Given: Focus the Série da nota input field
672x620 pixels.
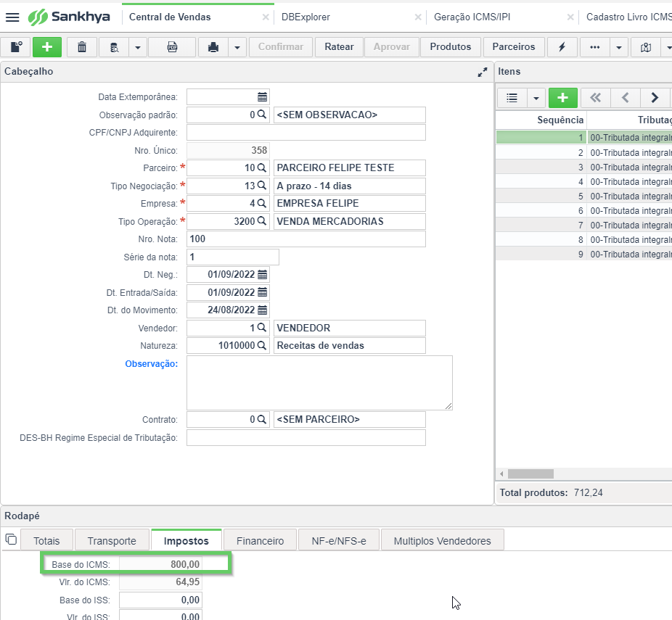Looking at the screenshot, I should [x=233, y=257].
